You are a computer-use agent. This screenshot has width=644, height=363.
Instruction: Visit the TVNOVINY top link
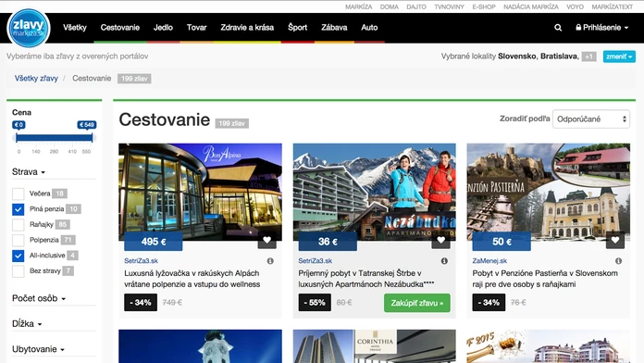pyautogui.click(x=450, y=7)
